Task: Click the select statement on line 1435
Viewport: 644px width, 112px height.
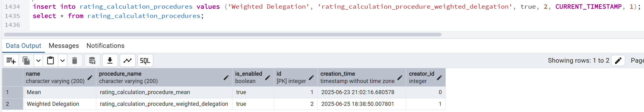Action: click(x=118, y=16)
